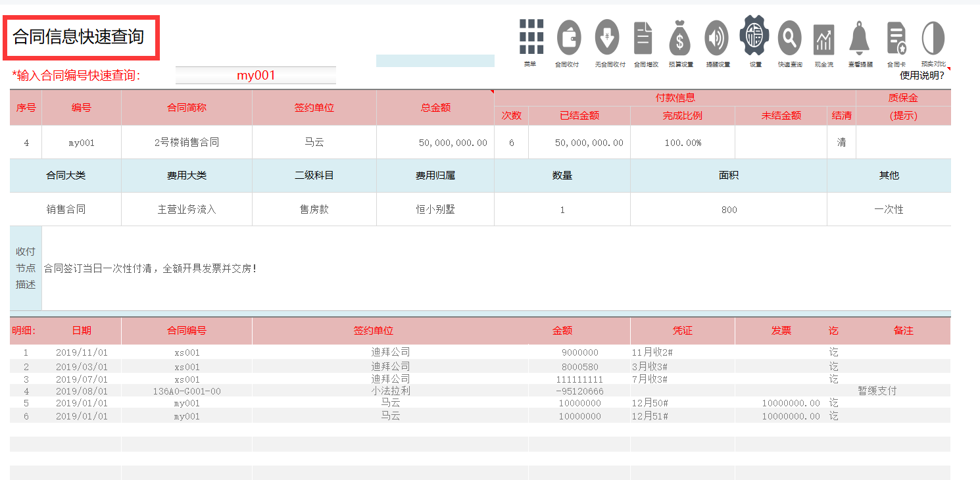Viewport: 980px width, 480px height.
Task: Click the 日期 detail column header
Action: coord(82,331)
